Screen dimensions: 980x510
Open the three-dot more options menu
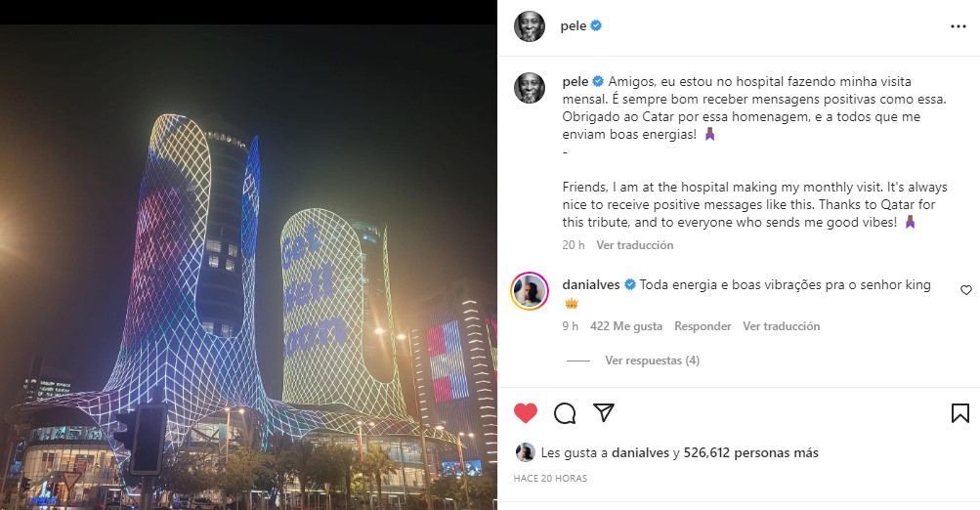[959, 26]
